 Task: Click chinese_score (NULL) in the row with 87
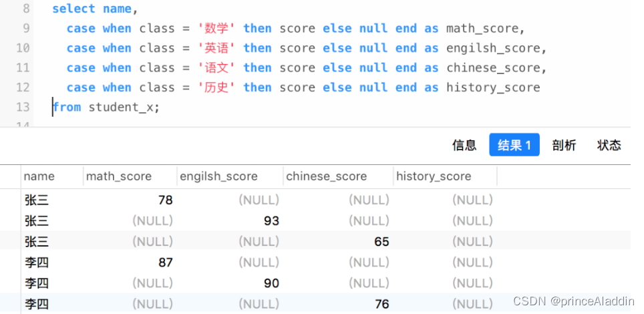coord(369,262)
